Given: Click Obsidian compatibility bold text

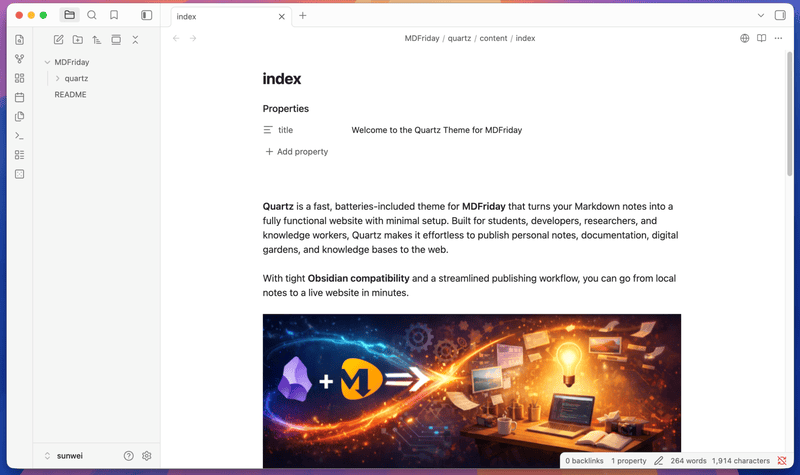Looking at the screenshot, I should tap(358, 279).
